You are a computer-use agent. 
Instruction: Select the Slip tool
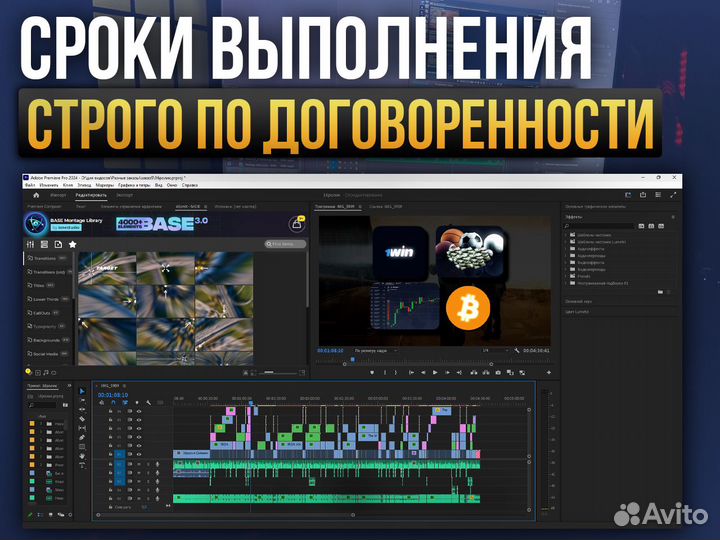(x=82, y=428)
